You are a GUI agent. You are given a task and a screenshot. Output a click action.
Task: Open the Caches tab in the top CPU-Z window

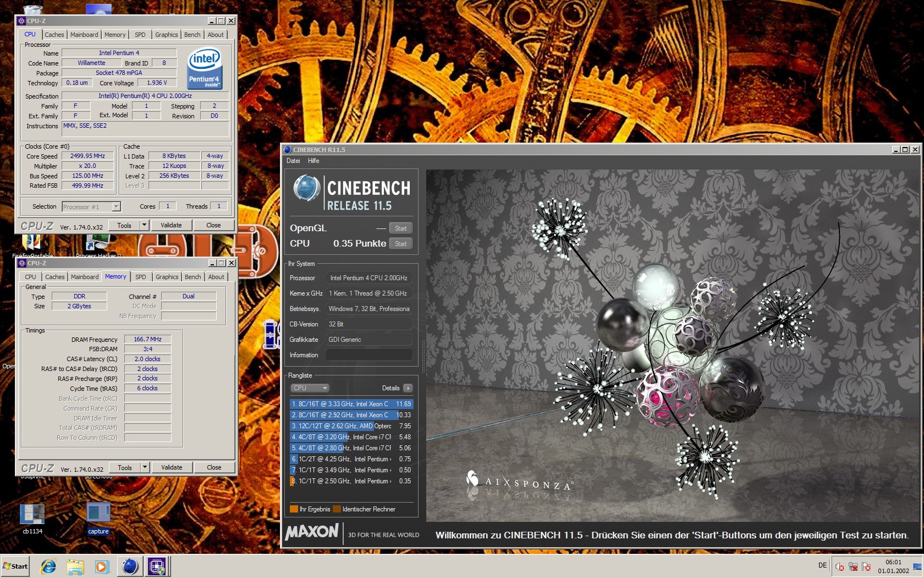pyautogui.click(x=54, y=35)
